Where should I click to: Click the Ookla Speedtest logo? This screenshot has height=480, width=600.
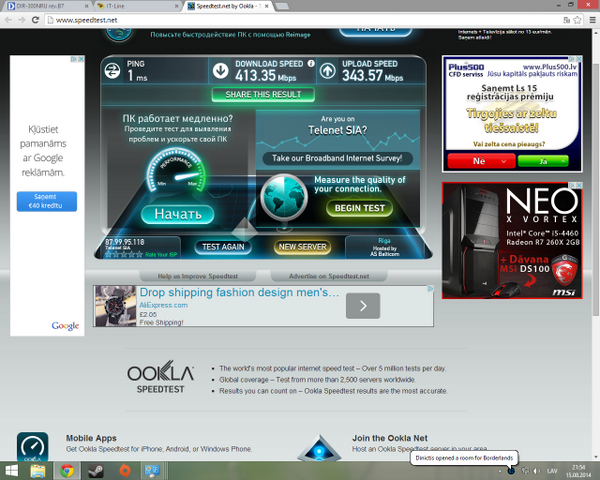160,377
